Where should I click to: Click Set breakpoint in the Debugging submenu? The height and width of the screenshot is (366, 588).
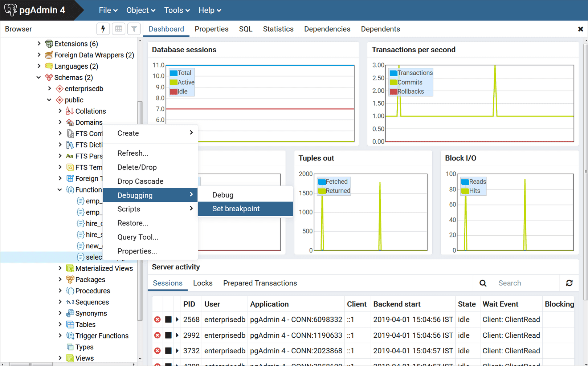[x=236, y=208]
